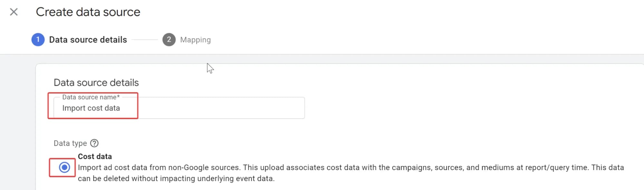
Task: Select the Cost data radio button
Action: click(x=64, y=167)
